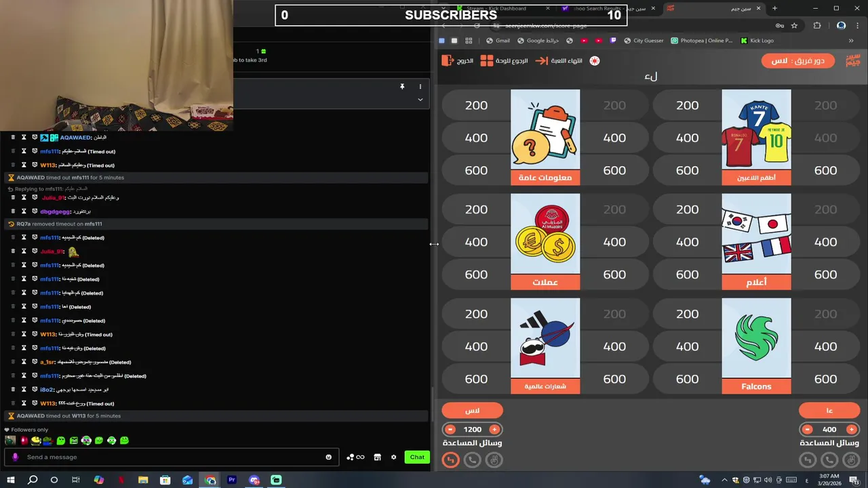Click the dbgdgegg username in chat
The height and width of the screenshot is (488, 868).
[56, 211]
